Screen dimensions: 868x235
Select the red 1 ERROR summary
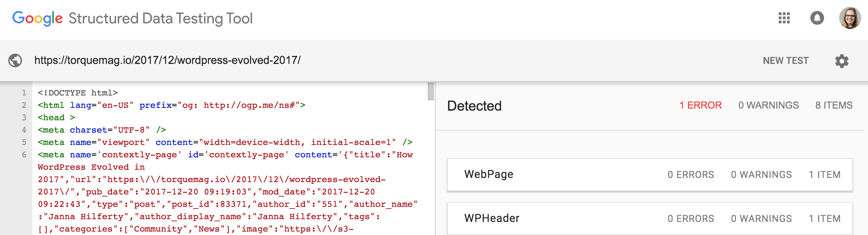pos(700,105)
